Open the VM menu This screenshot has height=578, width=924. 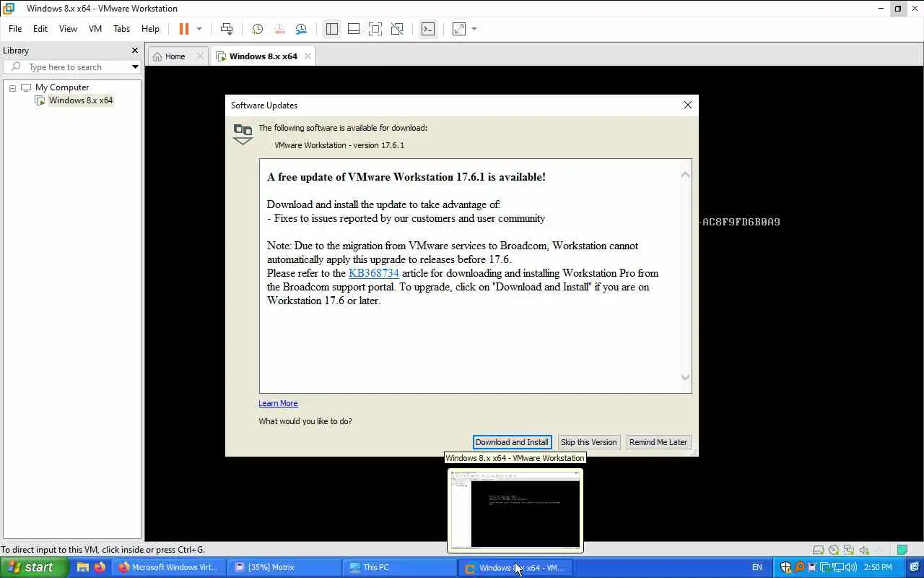95,29
